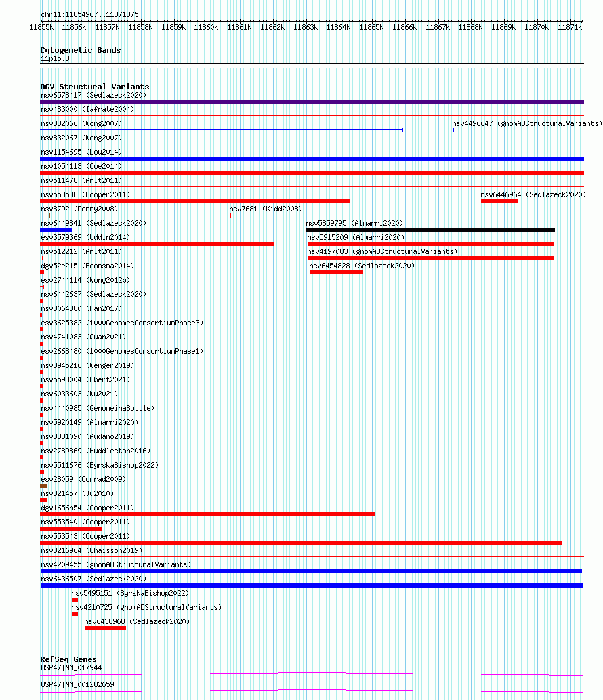Click the 11863k ruler position
The image size is (603, 700).
coord(306,28)
